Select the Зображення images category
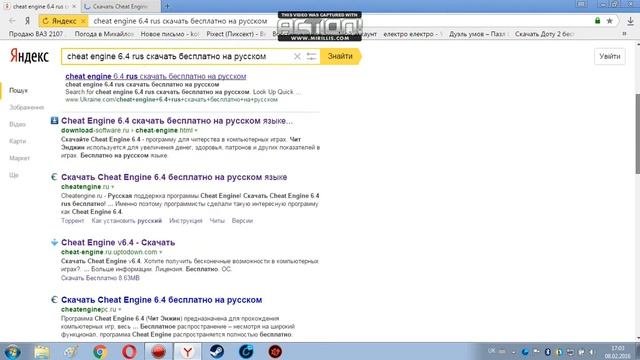The width and height of the screenshot is (640, 360). click(x=27, y=107)
